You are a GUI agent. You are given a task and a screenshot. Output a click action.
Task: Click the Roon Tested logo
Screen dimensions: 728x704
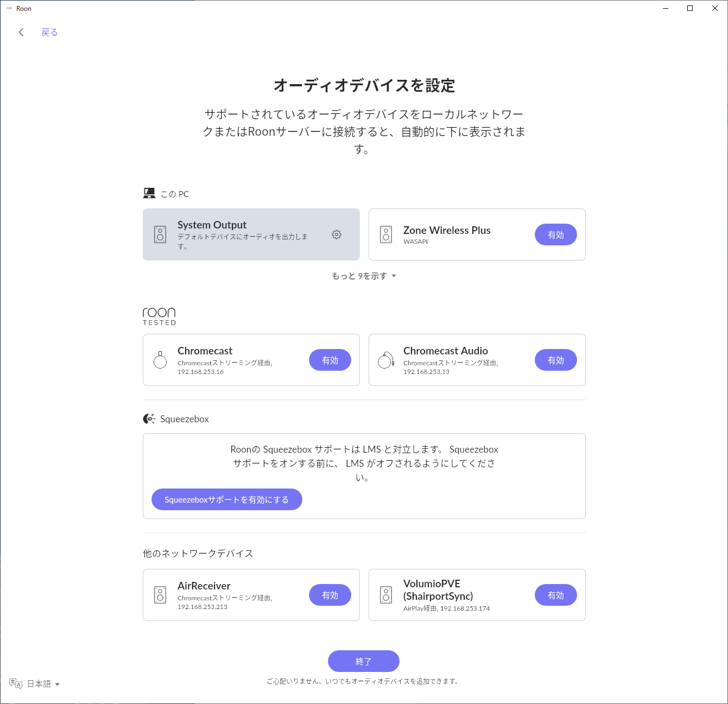pyautogui.click(x=159, y=316)
